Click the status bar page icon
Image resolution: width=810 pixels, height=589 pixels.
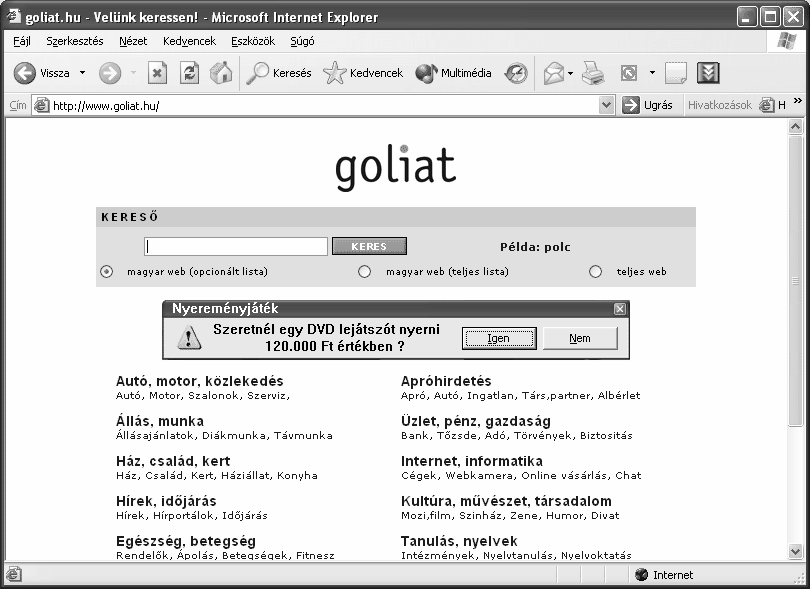coord(14,574)
